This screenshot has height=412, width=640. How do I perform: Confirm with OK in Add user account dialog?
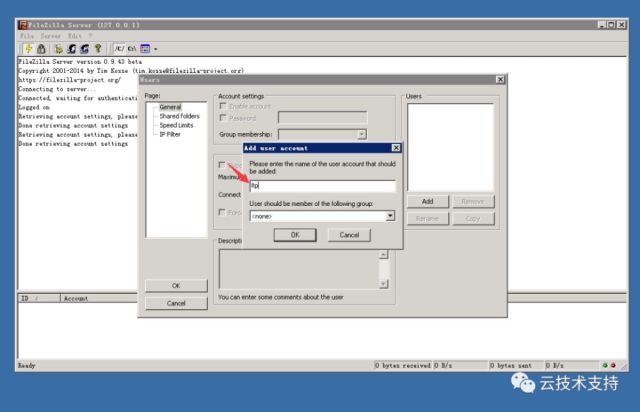(295, 235)
